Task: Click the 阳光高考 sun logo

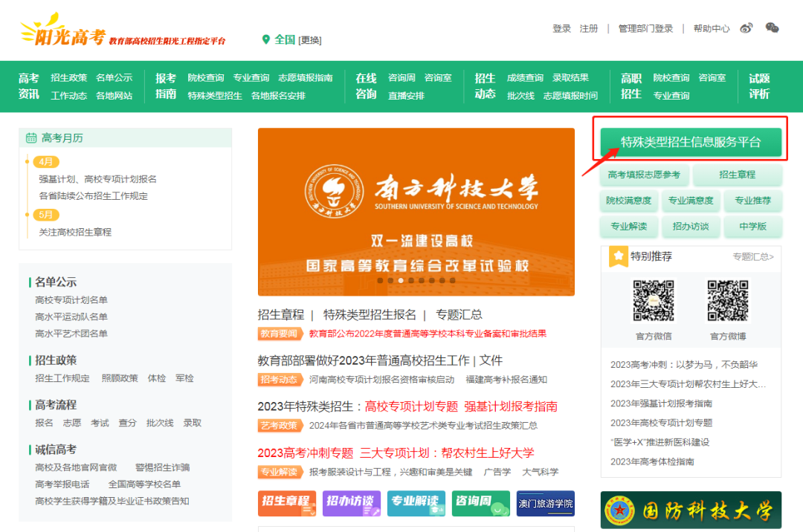Action: tap(62, 30)
